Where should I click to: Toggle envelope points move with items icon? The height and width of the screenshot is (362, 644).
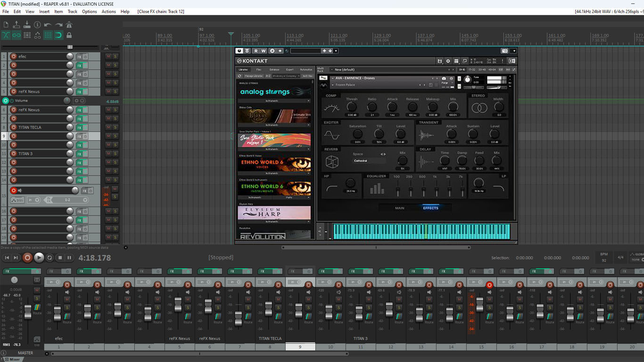click(38, 35)
